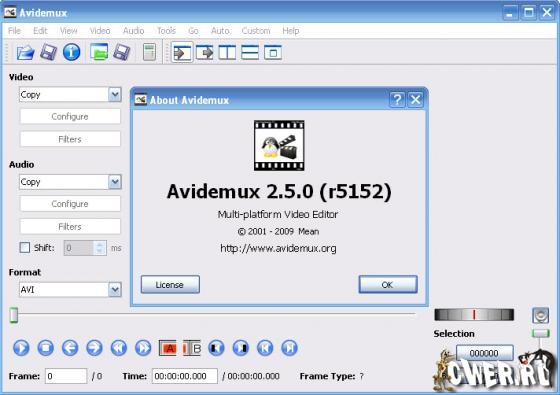Open the AVI Format dropdown
The image size is (560, 395).
pyautogui.click(x=115, y=289)
